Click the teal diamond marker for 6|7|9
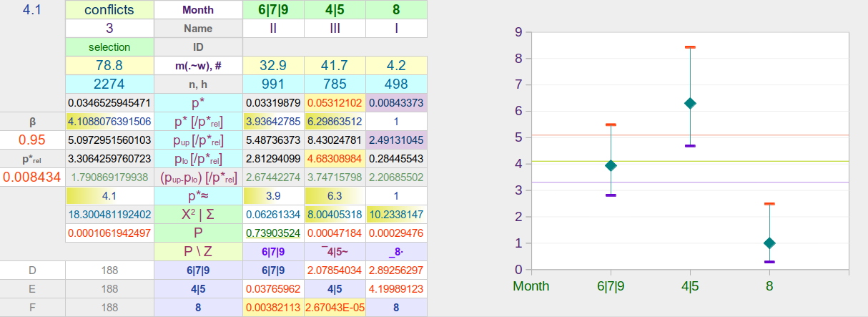The height and width of the screenshot is (317, 868). (x=611, y=165)
